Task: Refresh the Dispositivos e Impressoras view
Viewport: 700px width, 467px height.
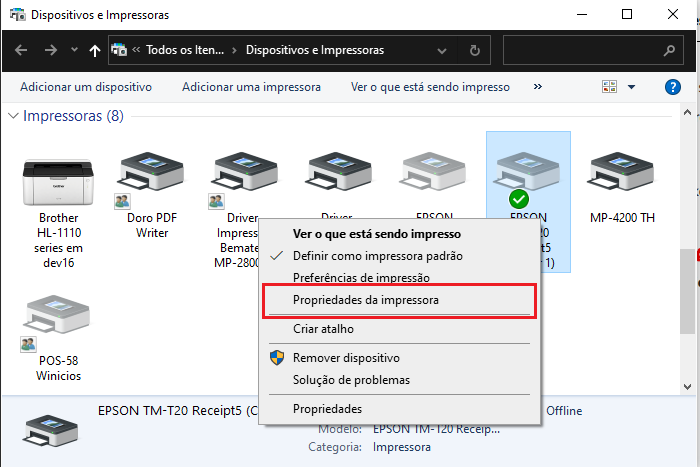Action: coord(475,50)
